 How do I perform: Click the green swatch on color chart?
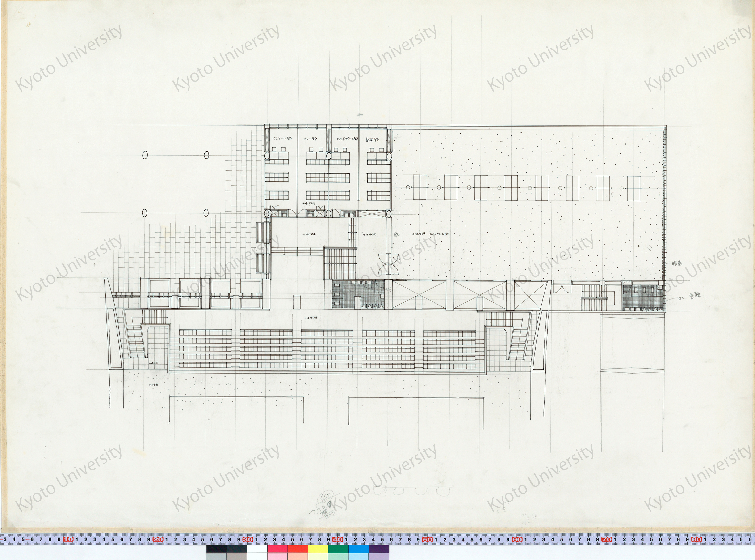[338, 549]
